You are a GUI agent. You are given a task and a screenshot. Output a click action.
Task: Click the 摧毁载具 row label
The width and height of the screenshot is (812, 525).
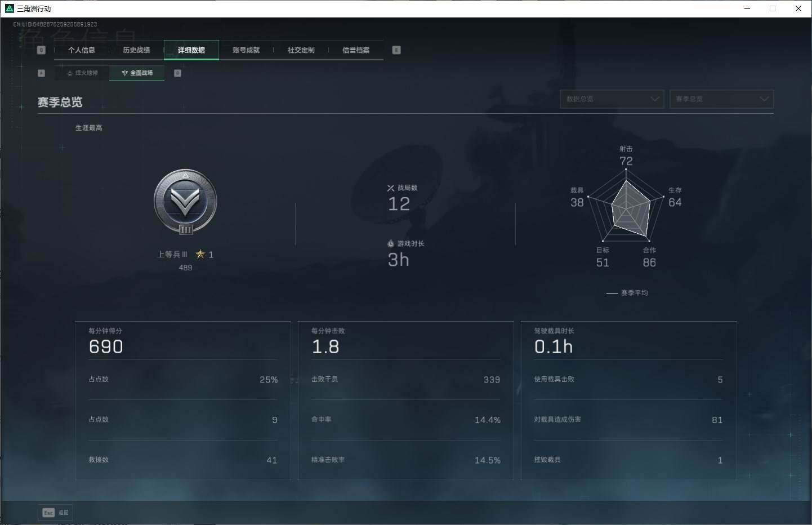[x=547, y=460]
